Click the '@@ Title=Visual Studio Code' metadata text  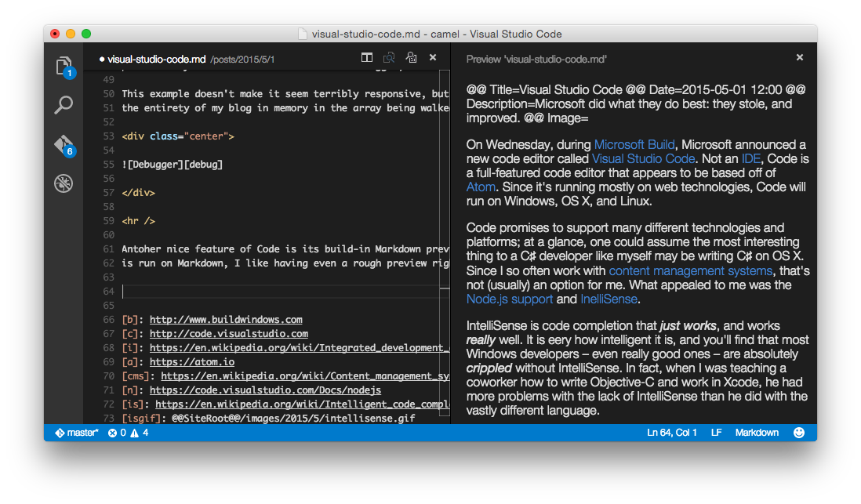(x=544, y=90)
